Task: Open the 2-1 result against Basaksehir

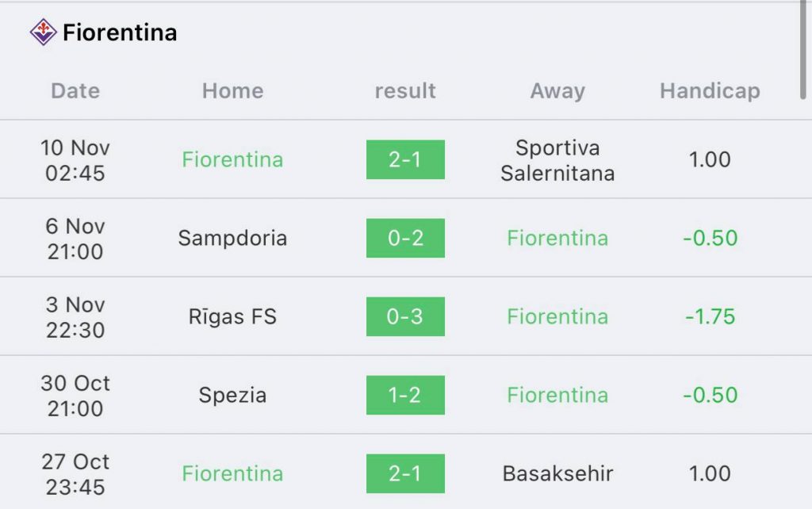Action: (405, 474)
